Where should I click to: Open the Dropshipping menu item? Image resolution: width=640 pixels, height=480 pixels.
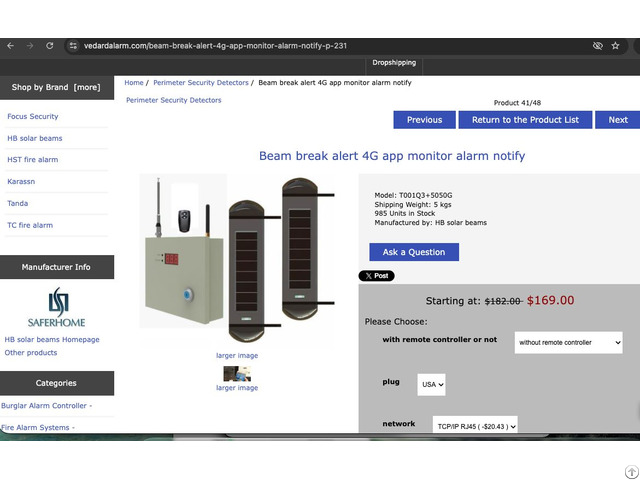tap(394, 63)
